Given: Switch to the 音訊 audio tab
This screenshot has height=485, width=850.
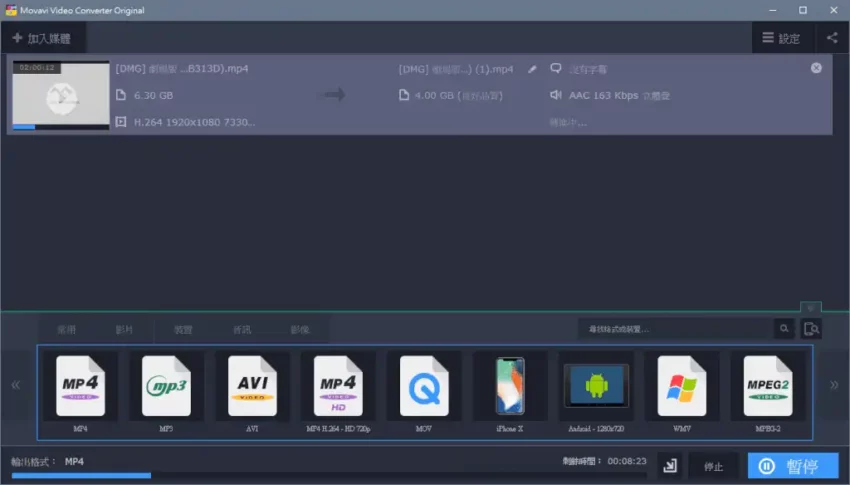Looking at the screenshot, I should coord(242,329).
